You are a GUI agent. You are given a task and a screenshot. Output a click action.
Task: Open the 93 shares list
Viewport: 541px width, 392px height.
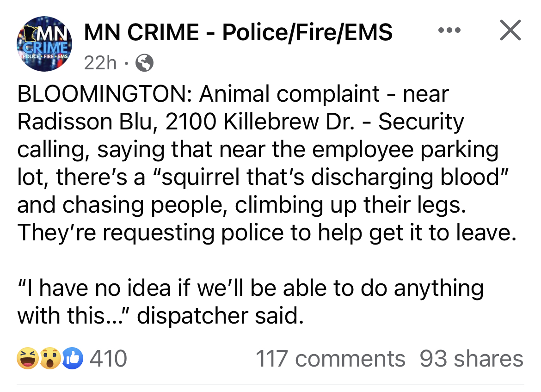tap(471, 359)
